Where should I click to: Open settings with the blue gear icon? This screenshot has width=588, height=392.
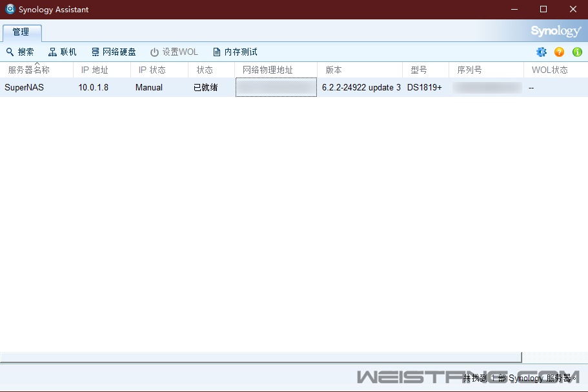coord(541,52)
